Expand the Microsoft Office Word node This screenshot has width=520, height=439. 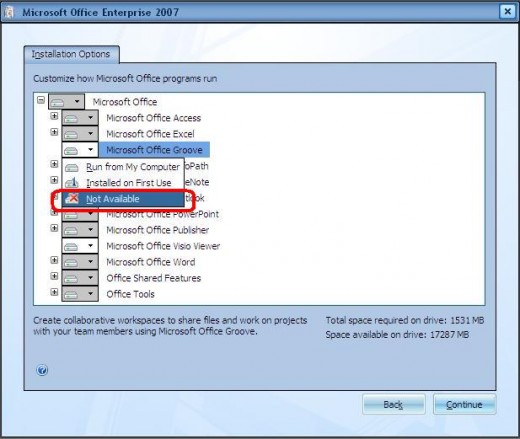[x=54, y=260]
